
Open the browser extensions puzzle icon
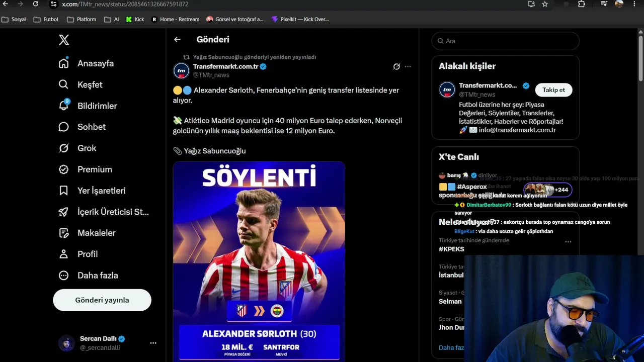click(582, 4)
